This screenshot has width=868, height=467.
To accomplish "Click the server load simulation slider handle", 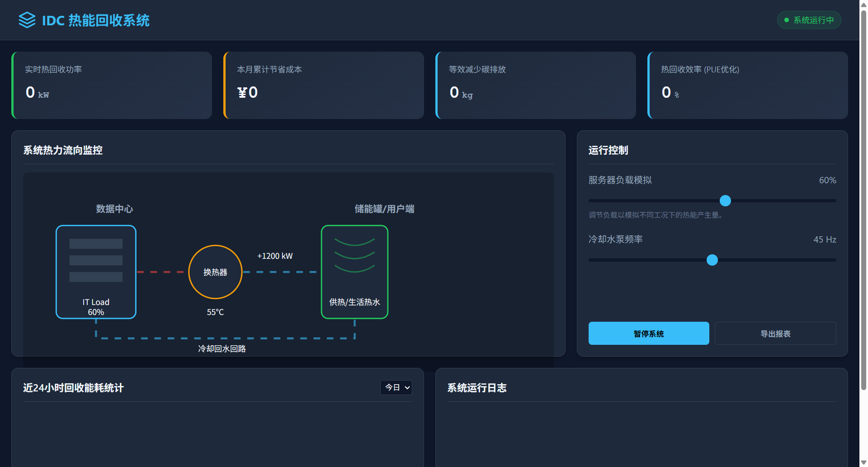I will [x=725, y=200].
